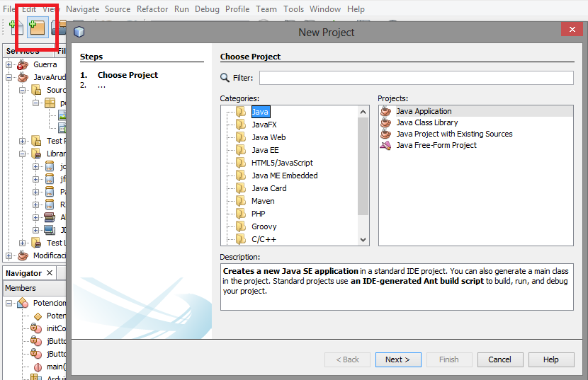The width and height of the screenshot is (588, 380).
Task: Expand the Test Libraries node
Action: click(x=22, y=243)
